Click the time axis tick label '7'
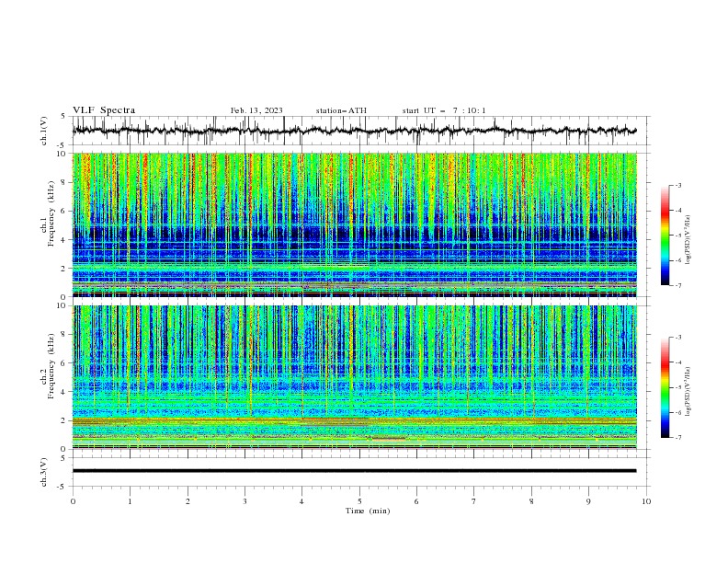Image resolution: width=728 pixels, height=563 pixels. [474, 501]
